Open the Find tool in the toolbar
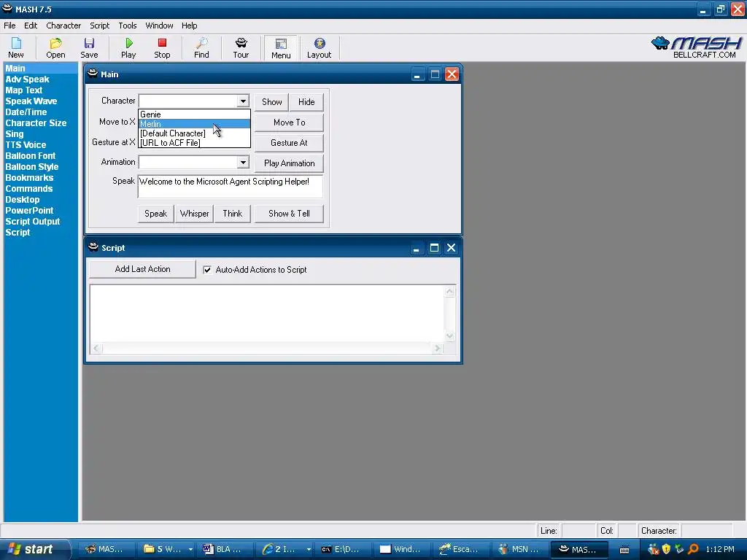The image size is (747, 560). 201,48
